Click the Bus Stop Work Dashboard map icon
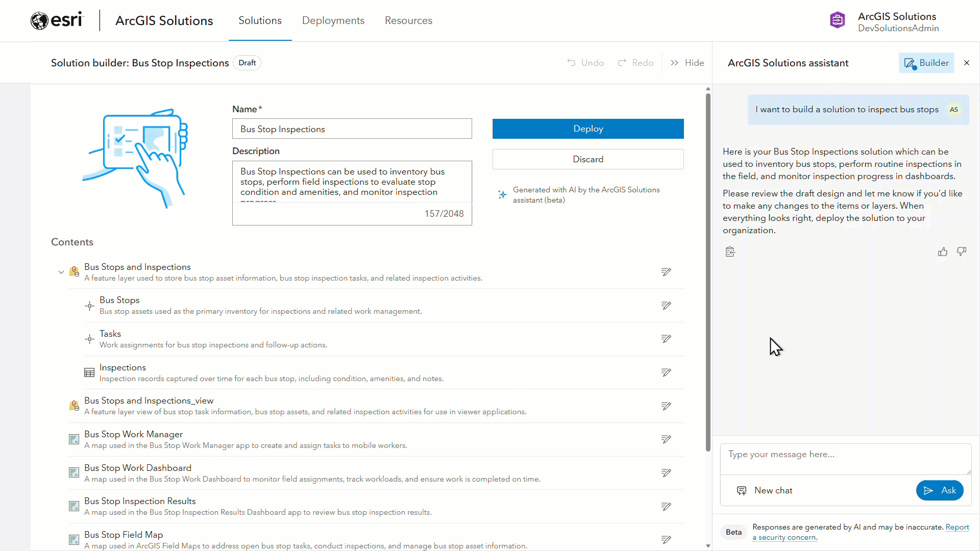The height and width of the screenshot is (551, 980). pos(74,472)
